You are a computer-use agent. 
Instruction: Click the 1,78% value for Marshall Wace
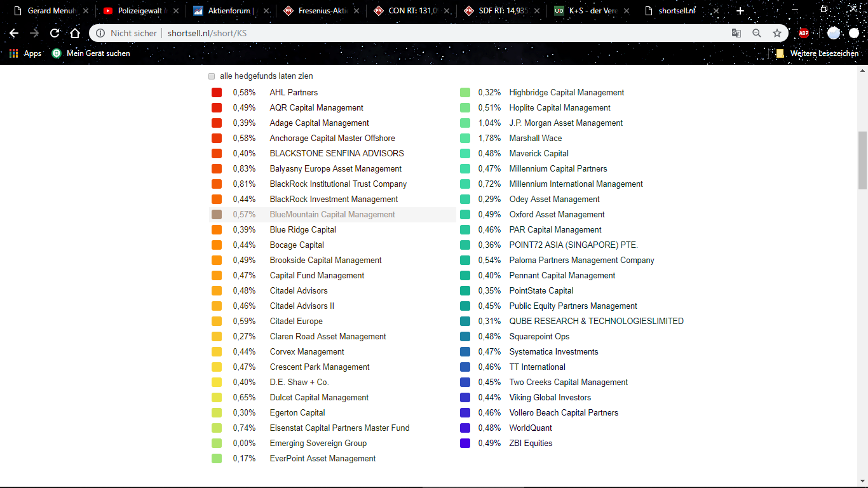[489, 138]
